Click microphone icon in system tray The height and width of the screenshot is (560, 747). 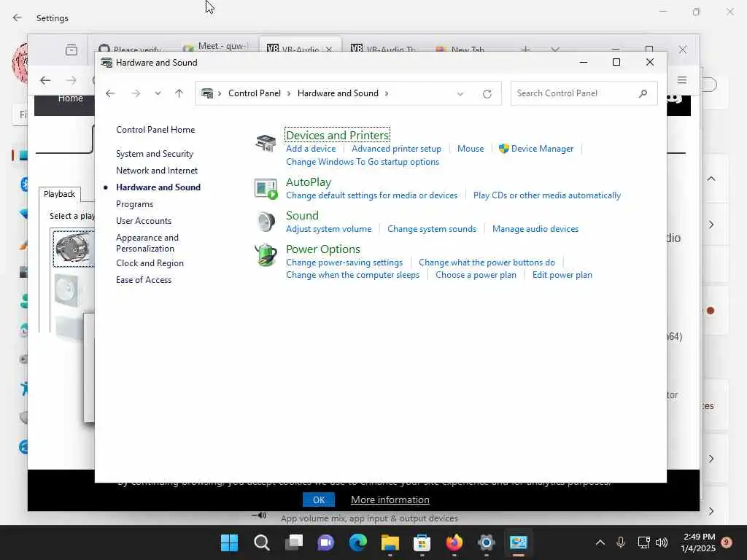[x=621, y=542]
